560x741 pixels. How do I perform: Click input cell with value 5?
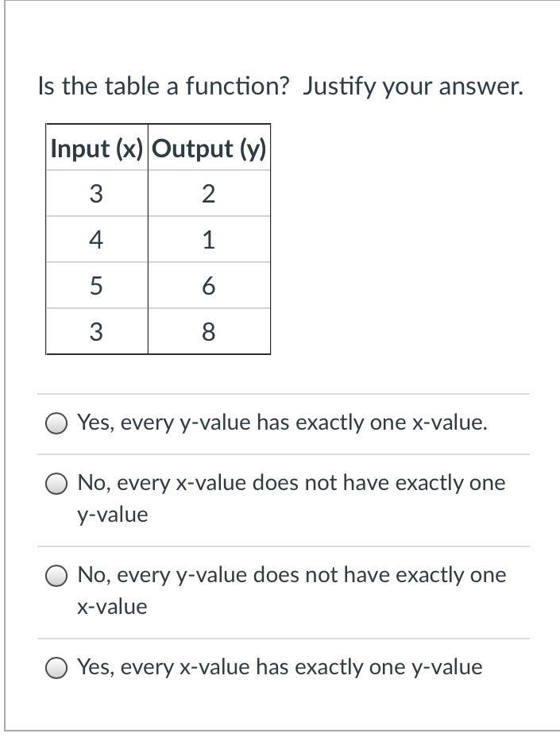tap(96, 286)
